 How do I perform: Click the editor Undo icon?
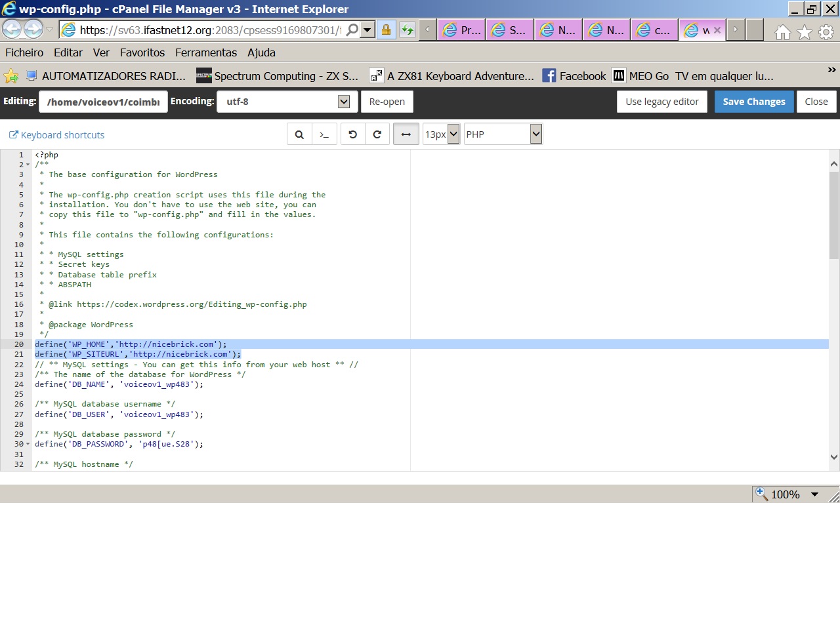coord(353,134)
